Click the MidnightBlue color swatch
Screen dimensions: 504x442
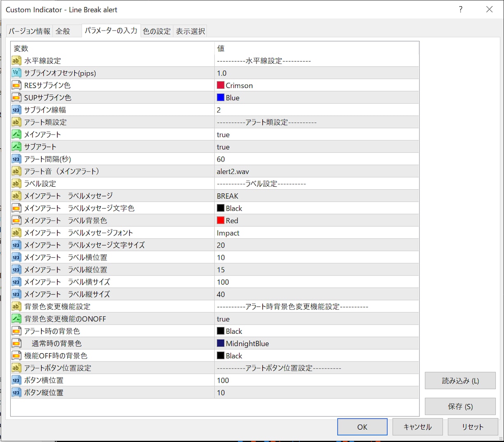click(221, 343)
